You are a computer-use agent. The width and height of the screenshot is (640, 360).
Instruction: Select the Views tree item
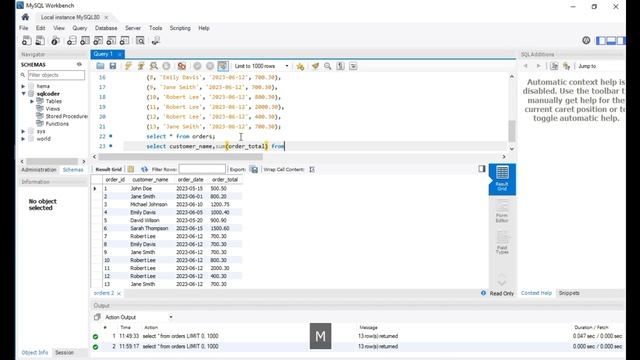point(53,109)
